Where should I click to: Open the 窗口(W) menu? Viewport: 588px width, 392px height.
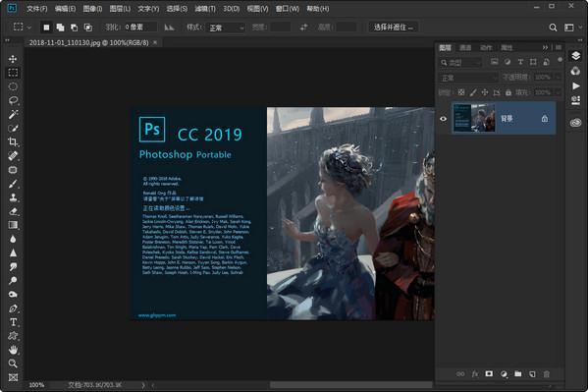288,8
